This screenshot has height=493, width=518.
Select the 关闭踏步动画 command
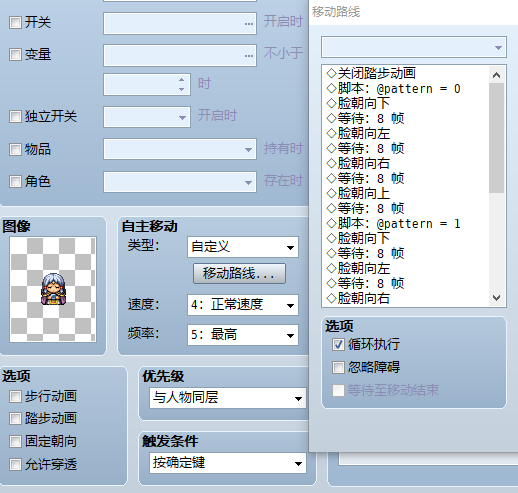pyautogui.click(x=372, y=73)
